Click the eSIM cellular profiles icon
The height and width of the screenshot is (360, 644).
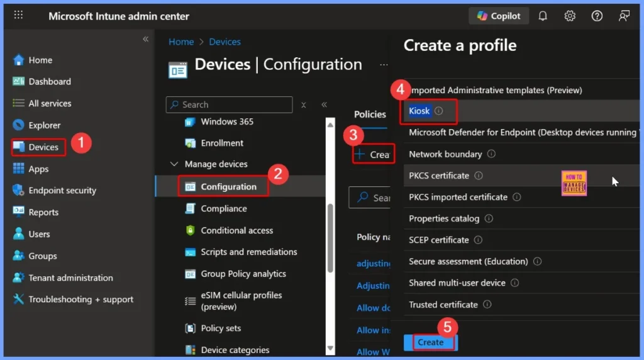[x=190, y=301]
